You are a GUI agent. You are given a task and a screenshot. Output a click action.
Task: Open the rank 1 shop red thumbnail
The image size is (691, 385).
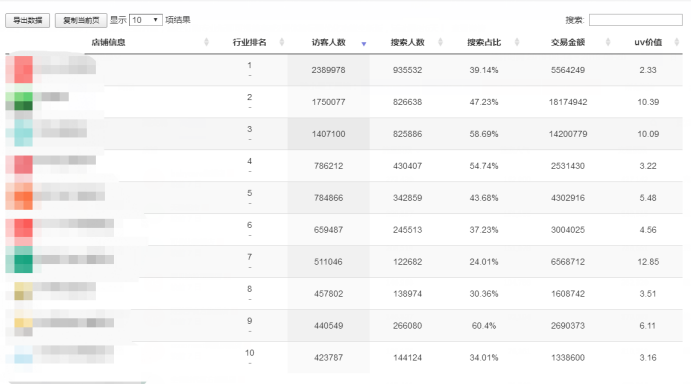tap(19, 70)
